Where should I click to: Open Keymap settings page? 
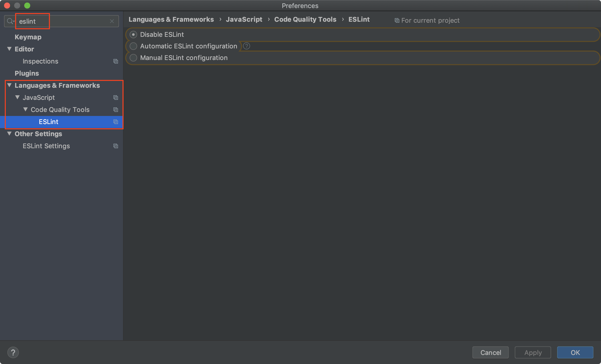point(28,37)
